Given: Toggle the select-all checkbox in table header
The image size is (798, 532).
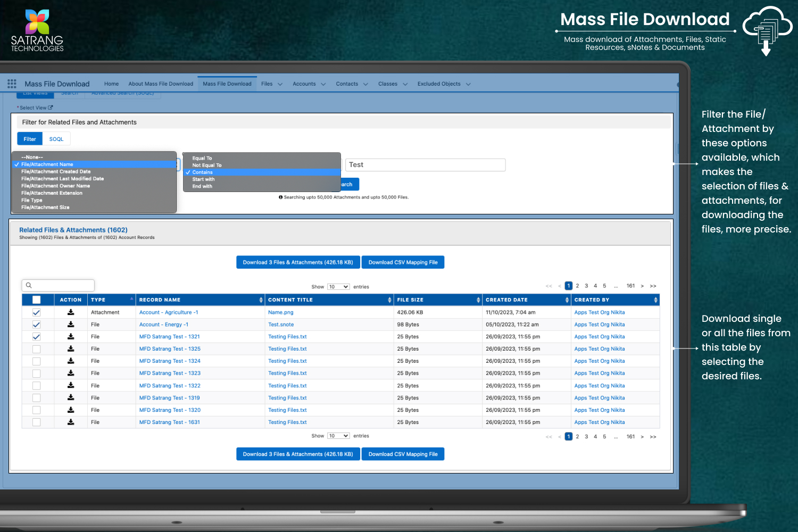Looking at the screenshot, I should pyautogui.click(x=36, y=300).
